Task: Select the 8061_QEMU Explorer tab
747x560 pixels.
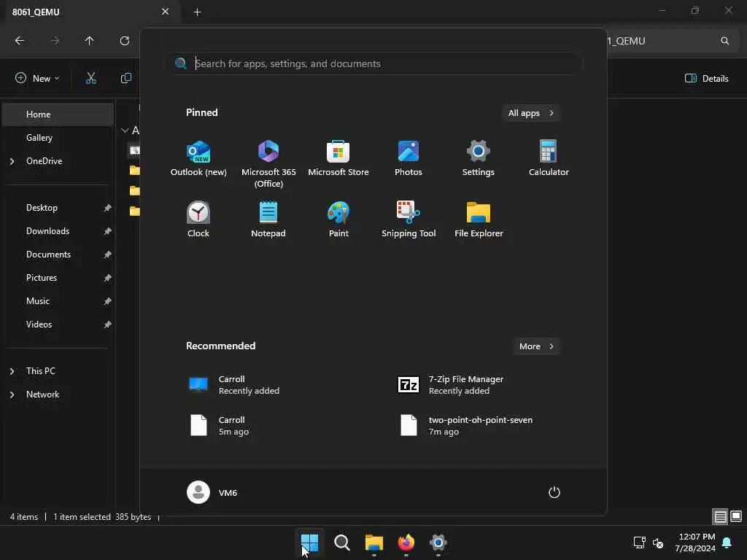Action: (x=90, y=12)
